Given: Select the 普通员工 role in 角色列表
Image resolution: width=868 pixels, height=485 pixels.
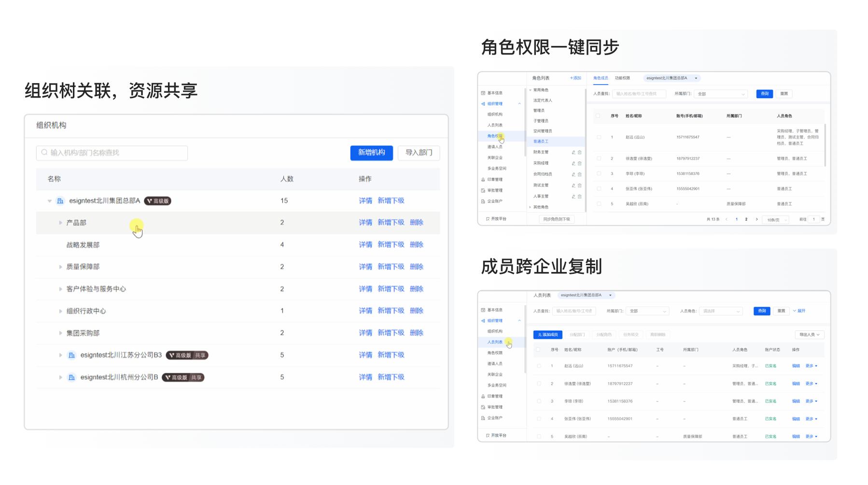Looking at the screenshot, I should [541, 142].
